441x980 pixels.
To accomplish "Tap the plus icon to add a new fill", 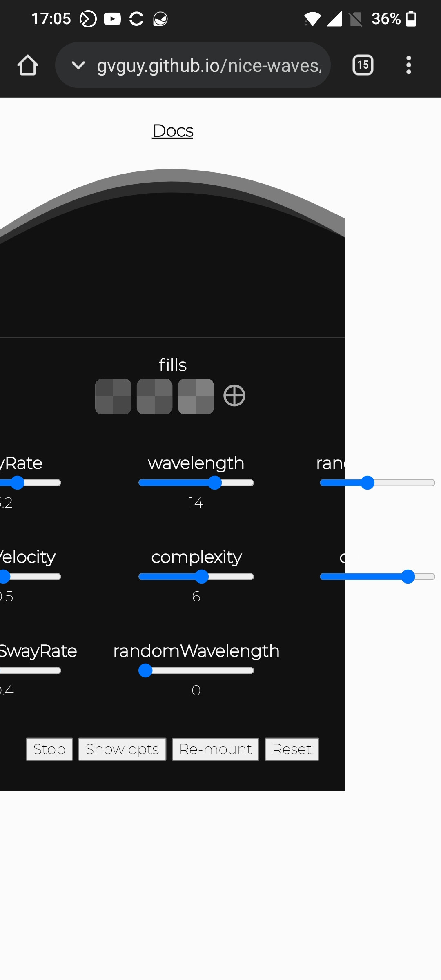I will coord(233,395).
